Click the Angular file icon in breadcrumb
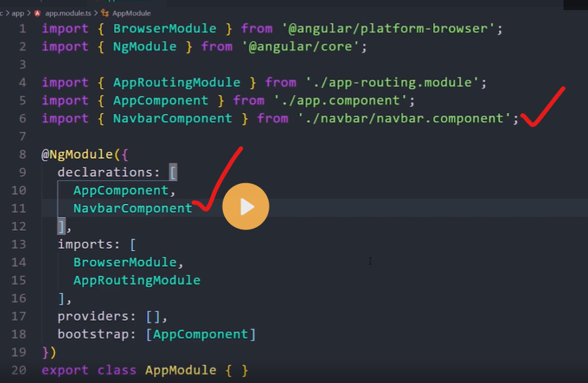Viewport: 588px width, 383px height. click(37, 13)
